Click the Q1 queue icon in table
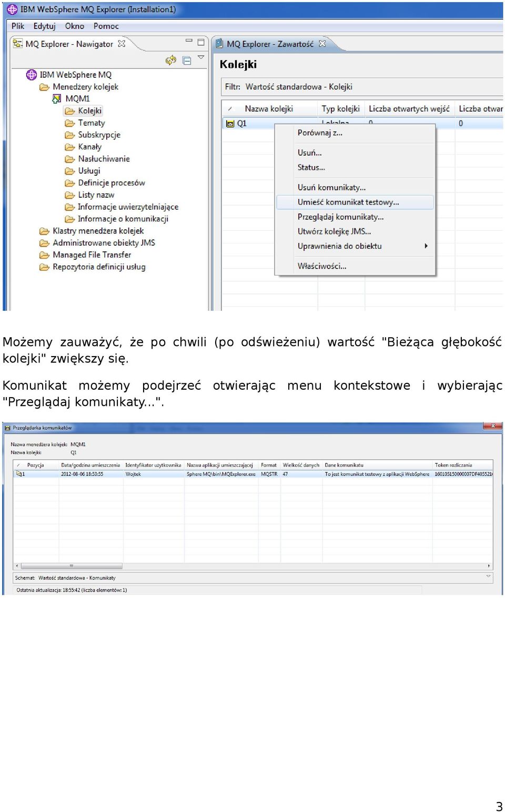The width and height of the screenshot is (505, 812). coord(230,124)
